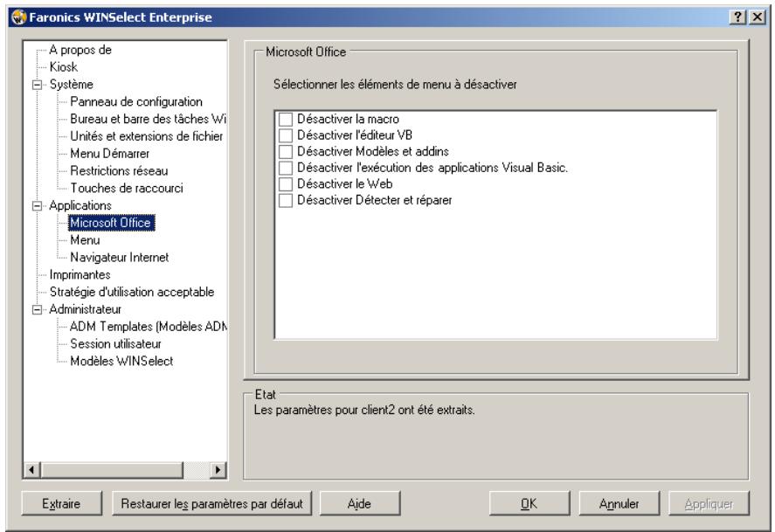
Task: Select Menu Démarrer in tree
Action: 110,154
